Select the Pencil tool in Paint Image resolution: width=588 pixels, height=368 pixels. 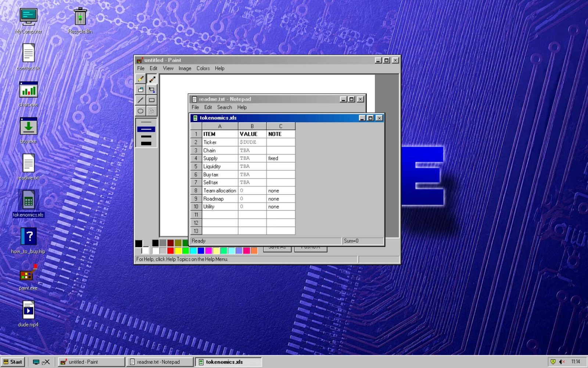coord(141,79)
